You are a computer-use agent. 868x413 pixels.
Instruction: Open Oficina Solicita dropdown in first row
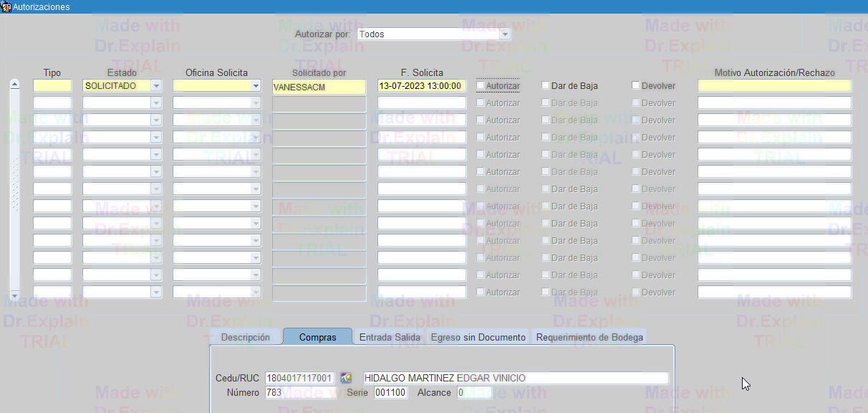(256, 85)
